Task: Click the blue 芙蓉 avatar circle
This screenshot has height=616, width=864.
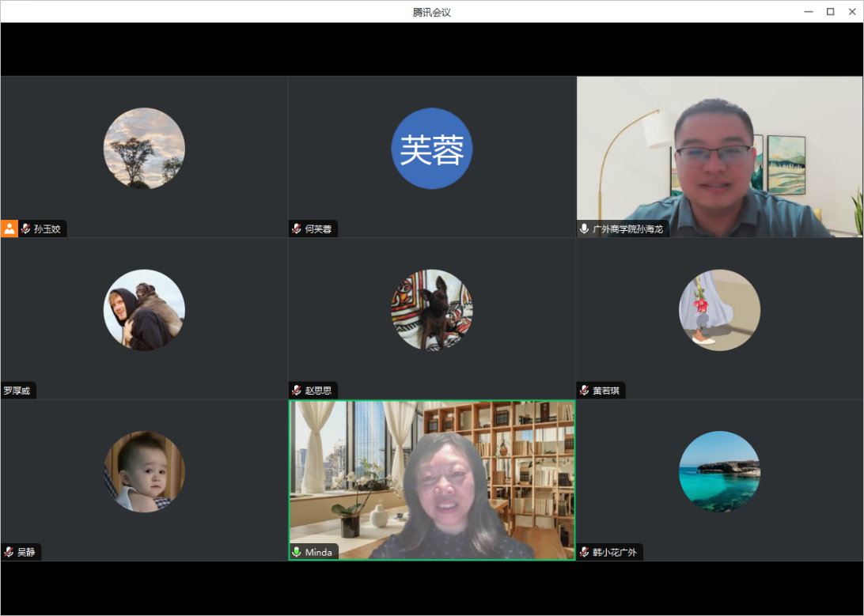Action: click(x=432, y=149)
